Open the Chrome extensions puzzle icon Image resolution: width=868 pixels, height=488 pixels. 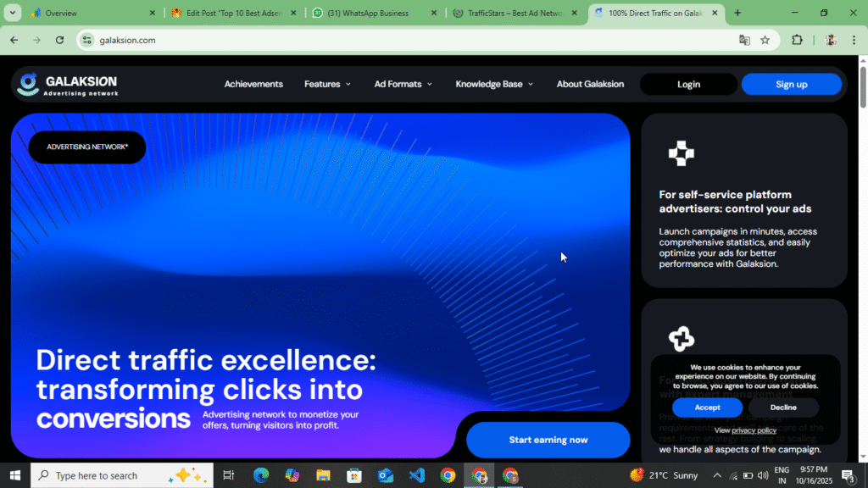(x=795, y=40)
